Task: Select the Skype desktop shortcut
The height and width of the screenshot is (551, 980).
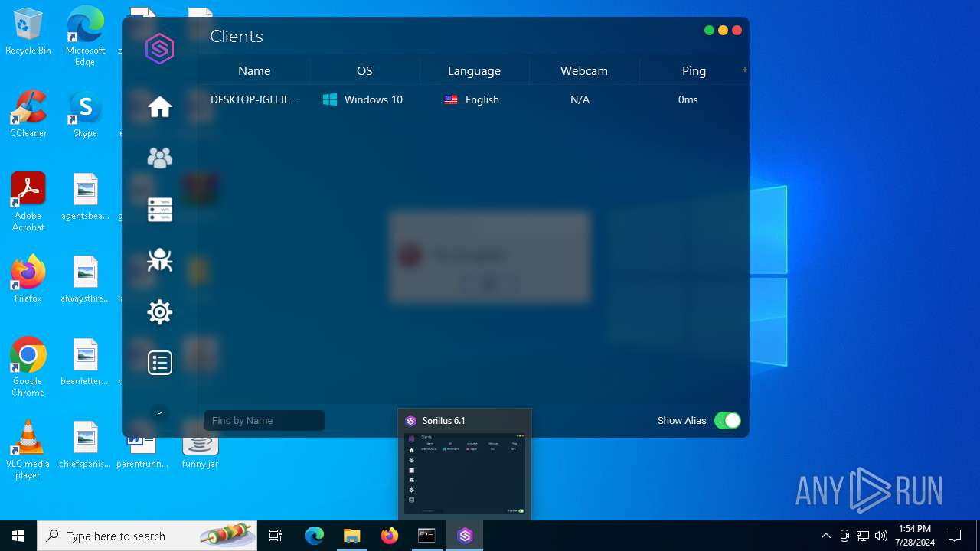Action: point(85,114)
